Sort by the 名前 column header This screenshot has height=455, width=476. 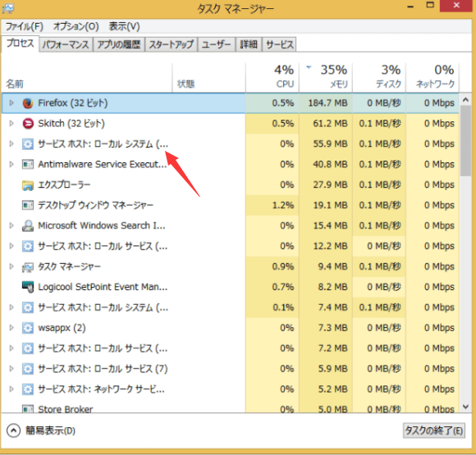(87, 78)
